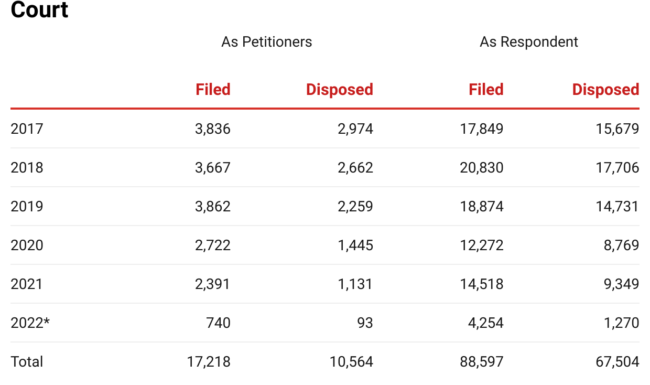Click the Total row label
This screenshot has height=385, width=650.
(27, 362)
